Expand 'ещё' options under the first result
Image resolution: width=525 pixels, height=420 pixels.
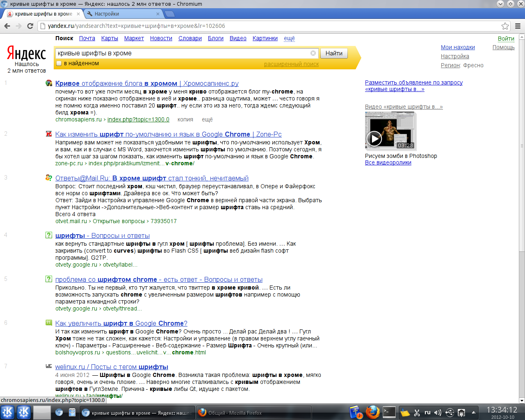click(207, 119)
